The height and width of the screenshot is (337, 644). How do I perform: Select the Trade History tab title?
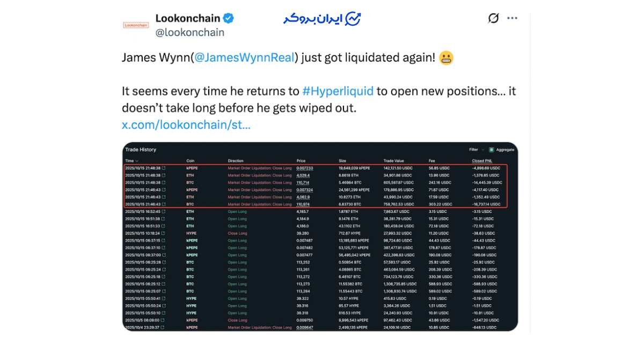coord(141,150)
